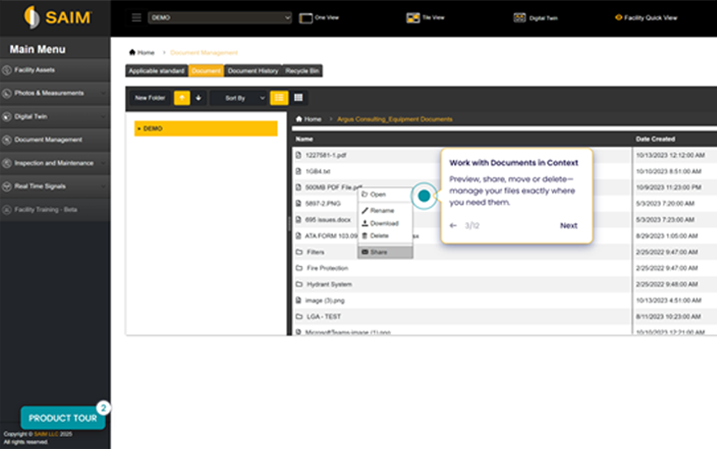This screenshot has width=717, height=449.
Task: Click Next in the tour tooltip
Action: click(x=568, y=226)
